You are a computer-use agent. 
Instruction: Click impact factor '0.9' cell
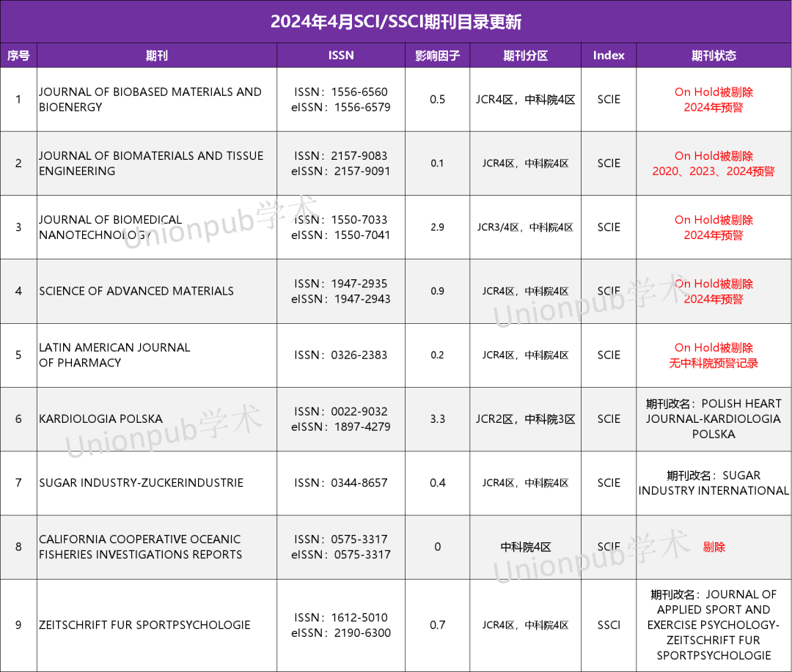pyautogui.click(x=437, y=292)
